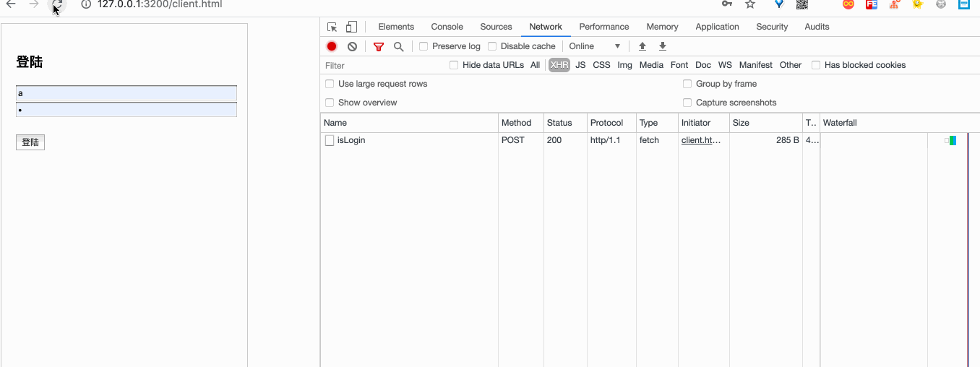
Task: Open the FE helper extension
Action: click(872, 4)
